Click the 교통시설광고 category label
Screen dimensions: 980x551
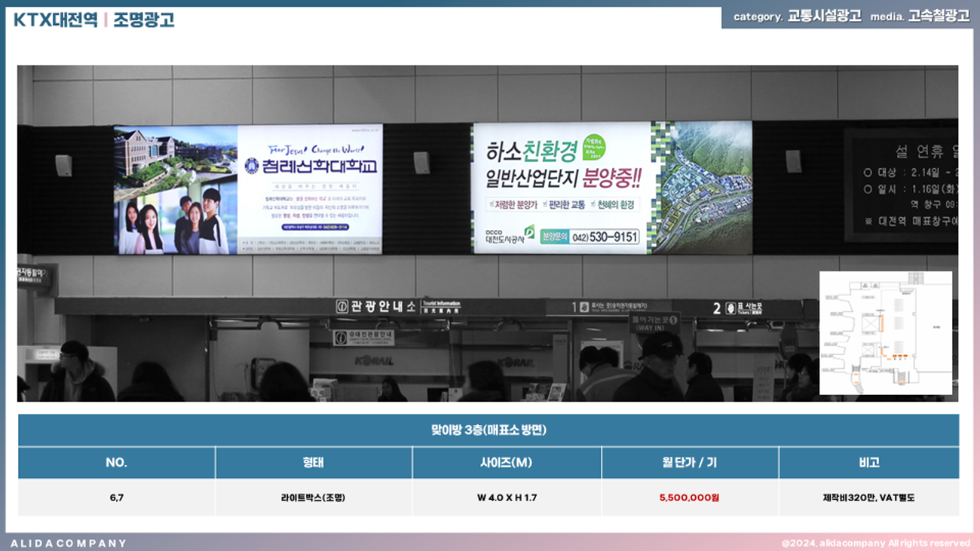tap(824, 17)
